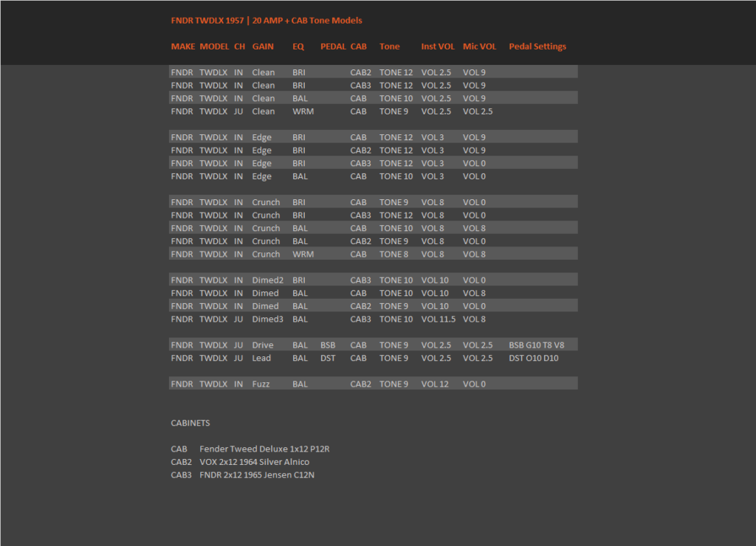Click the CABINETS heading
756x546 pixels.
point(190,423)
